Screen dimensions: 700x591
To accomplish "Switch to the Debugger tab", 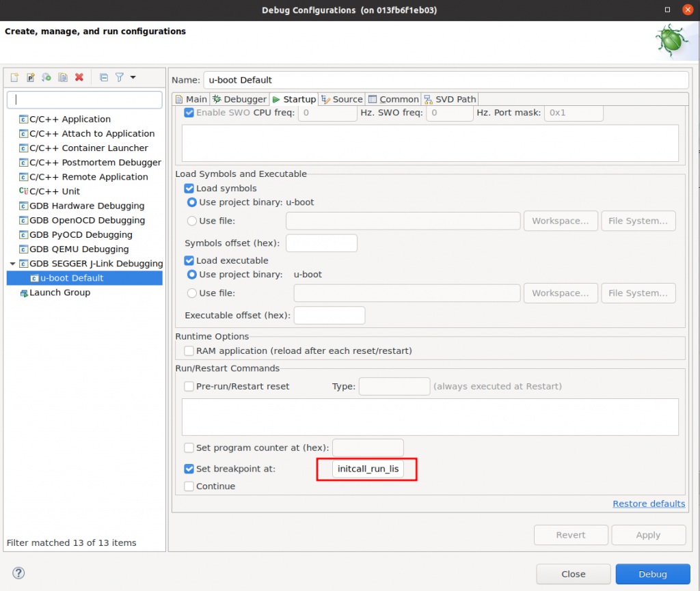I will (x=239, y=99).
